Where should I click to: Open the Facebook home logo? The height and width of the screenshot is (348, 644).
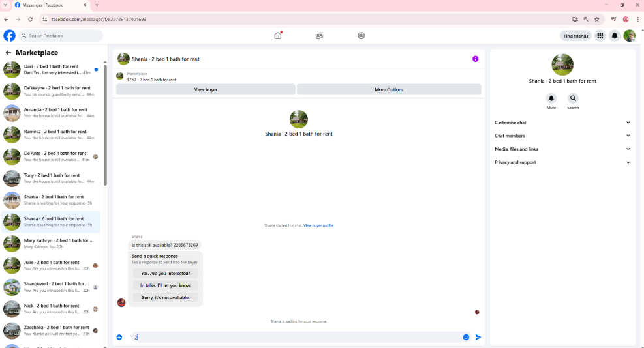click(9, 36)
